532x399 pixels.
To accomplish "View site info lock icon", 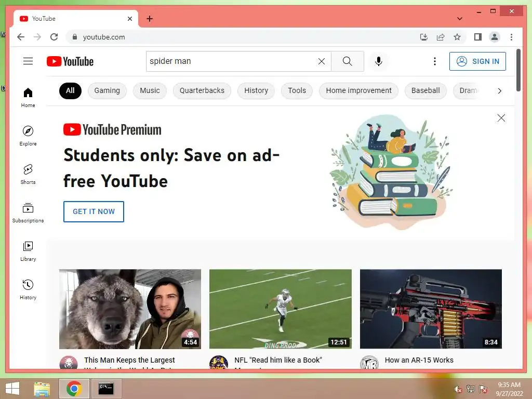I will [75, 37].
